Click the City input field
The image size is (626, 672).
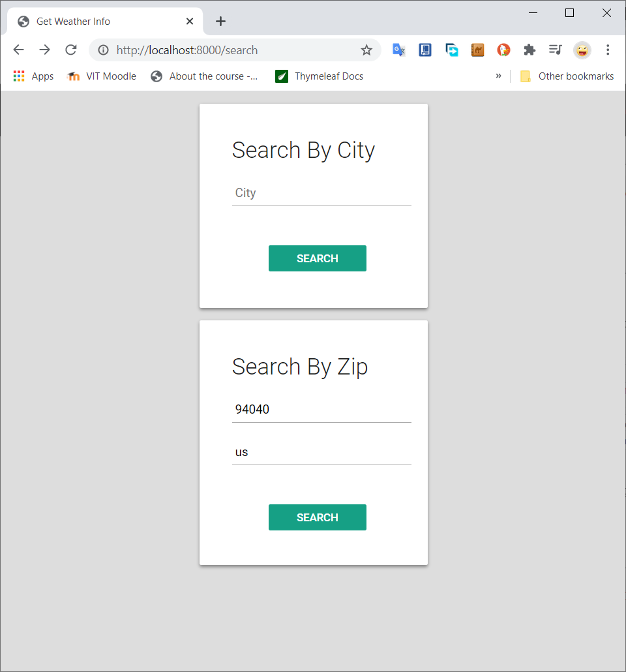[x=321, y=193]
